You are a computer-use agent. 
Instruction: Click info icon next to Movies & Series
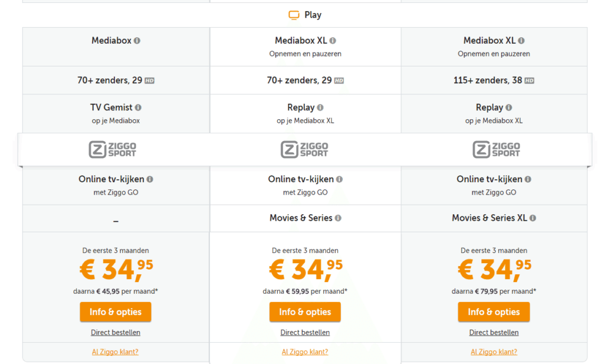[338, 218]
